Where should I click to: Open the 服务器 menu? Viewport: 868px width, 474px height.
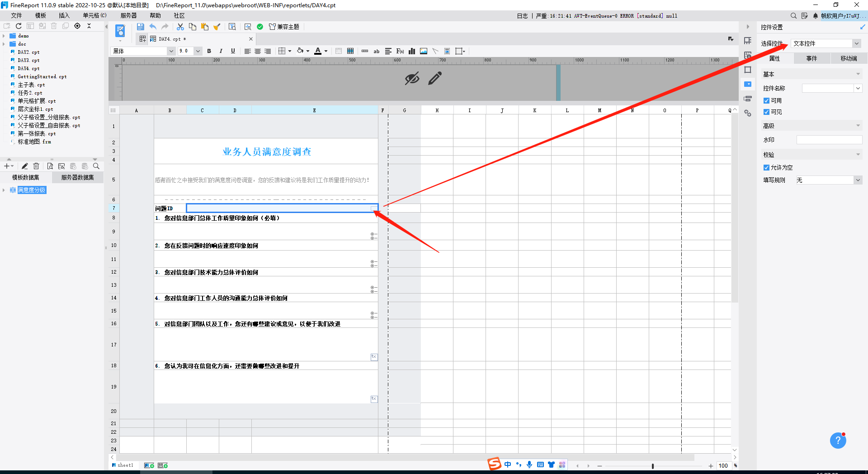(x=128, y=15)
